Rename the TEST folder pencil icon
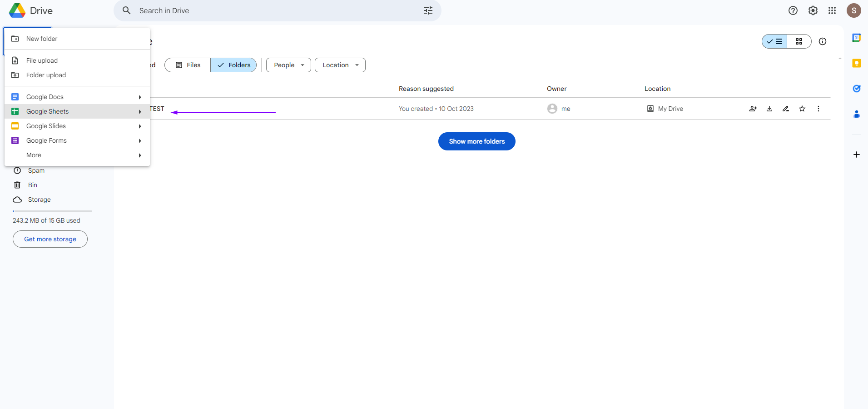Screen dimensions: 868x409 [786, 109]
